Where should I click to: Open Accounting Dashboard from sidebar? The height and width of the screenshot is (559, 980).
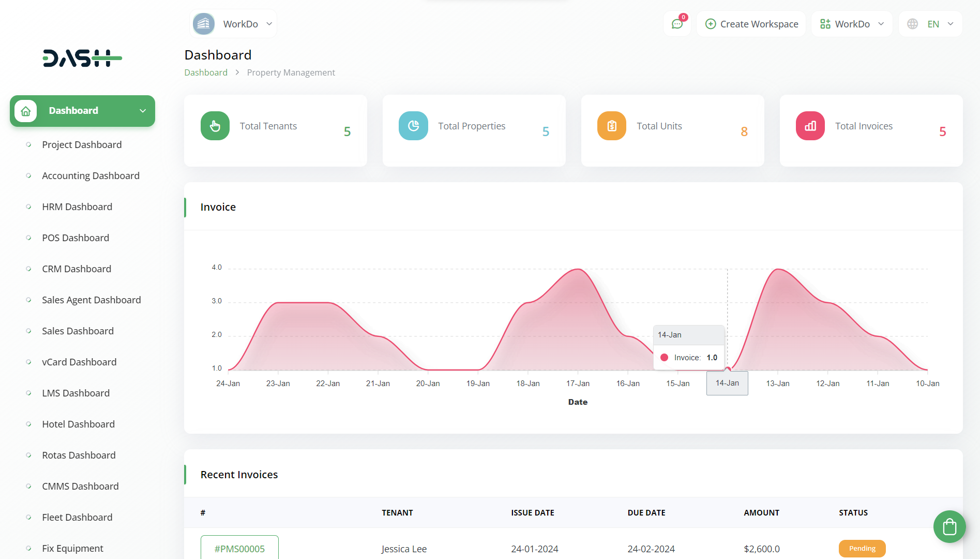click(x=91, y=176)
